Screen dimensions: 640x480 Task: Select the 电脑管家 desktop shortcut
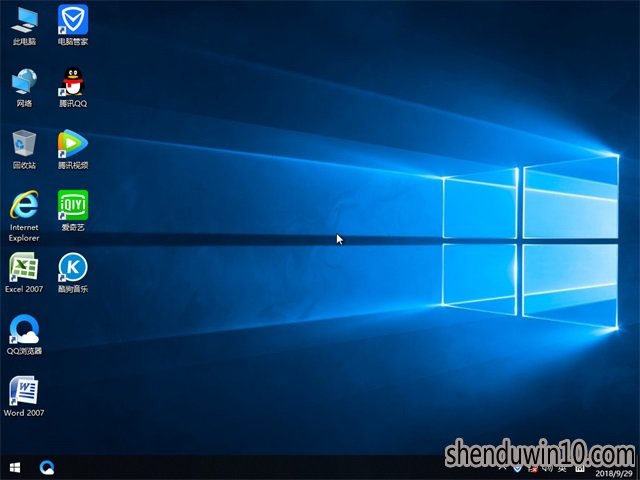pyautogui.click(x=73, y=25)
